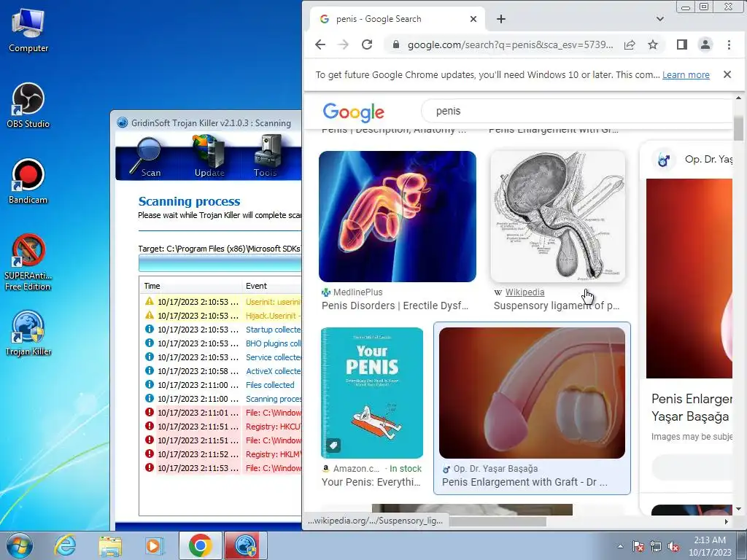Viewport: 747px width, 560px height.
Task: Open Action Center flag icon in tray
Action: [x=638, y=546]
